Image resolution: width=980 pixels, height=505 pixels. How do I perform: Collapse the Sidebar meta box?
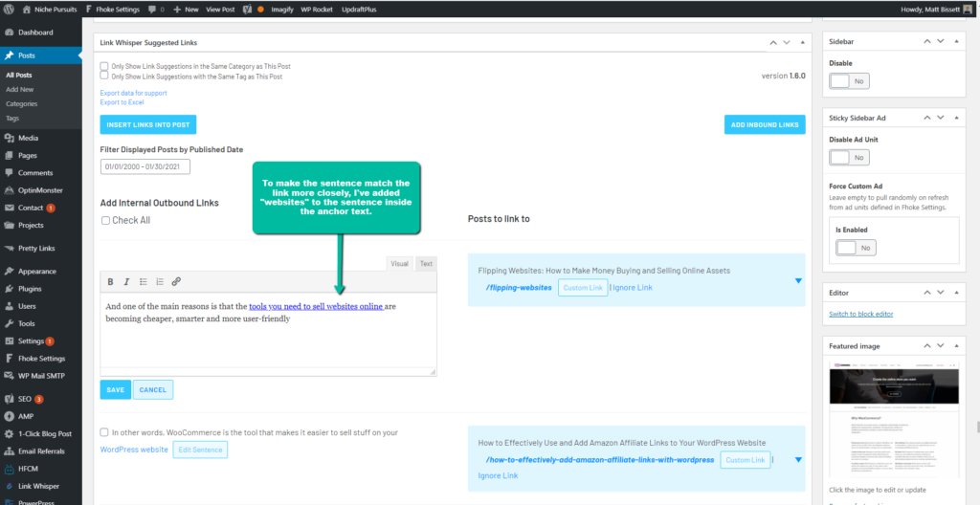(956, 41)
